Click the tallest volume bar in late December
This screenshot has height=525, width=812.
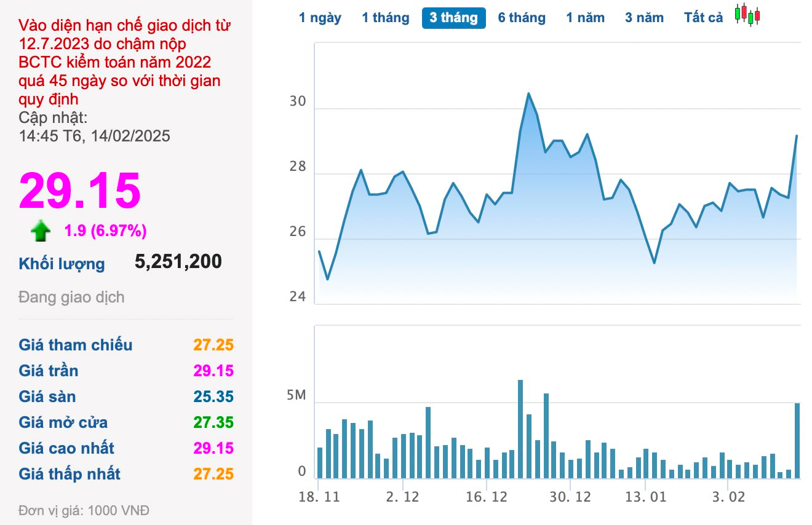520,429
